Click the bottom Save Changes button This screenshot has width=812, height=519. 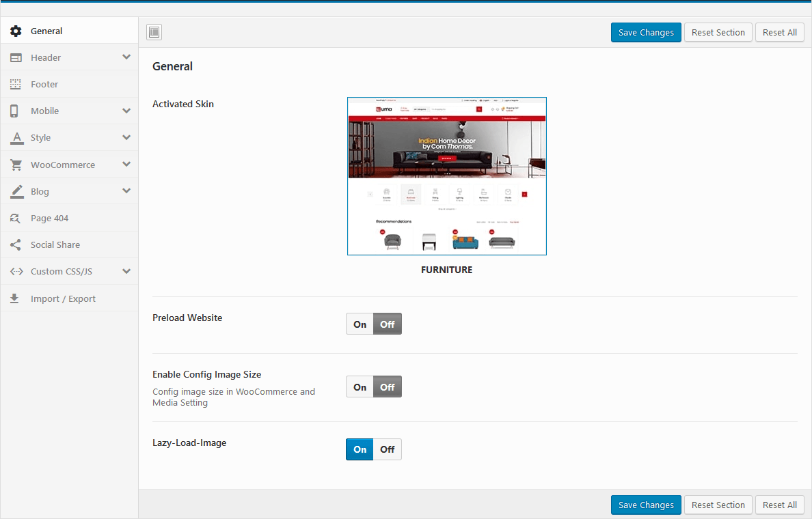pyautogui.click(x=646, y=505)
